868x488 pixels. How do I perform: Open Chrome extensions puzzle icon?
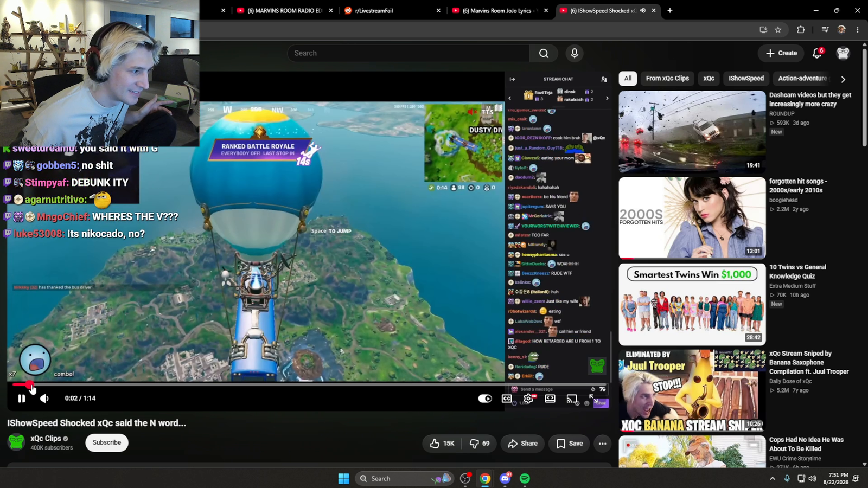pos(801,30)
